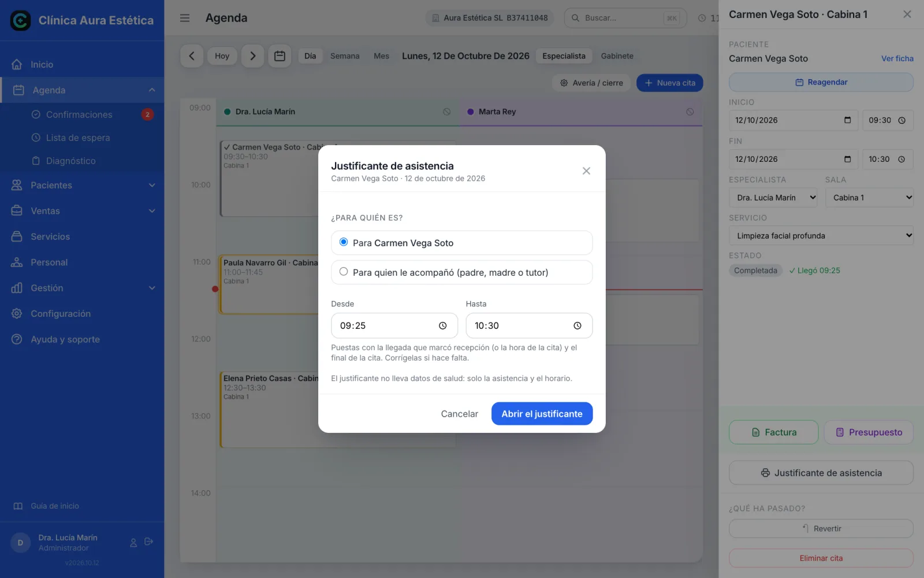Open clock picker in Desde field
924x578 pixels.
coord(442,326)
